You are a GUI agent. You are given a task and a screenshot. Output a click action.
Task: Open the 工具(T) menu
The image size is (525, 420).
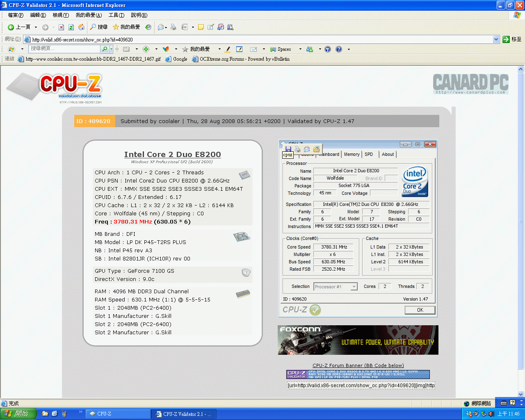point(116,15)
